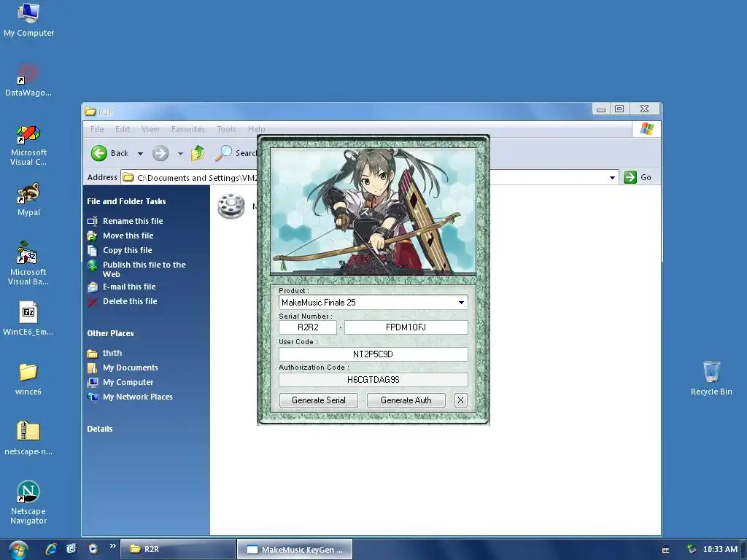The width and height of the screenshot is (747, 560).
Task: Select the film reel file icon
Action: coord(231,206)
